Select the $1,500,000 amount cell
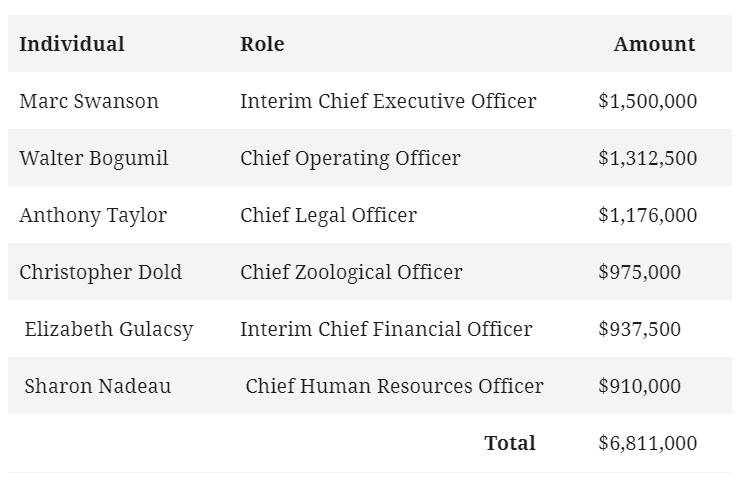Screen dimensions: 737x488 pyautogui.click(x=648, y=101)
